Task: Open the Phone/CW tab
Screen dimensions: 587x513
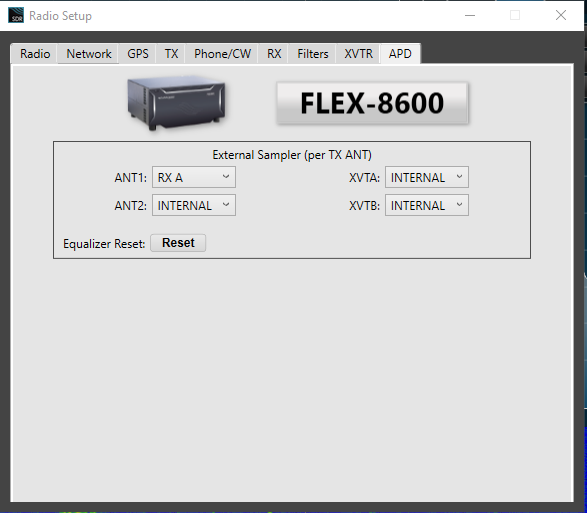Action: [222, 54]
